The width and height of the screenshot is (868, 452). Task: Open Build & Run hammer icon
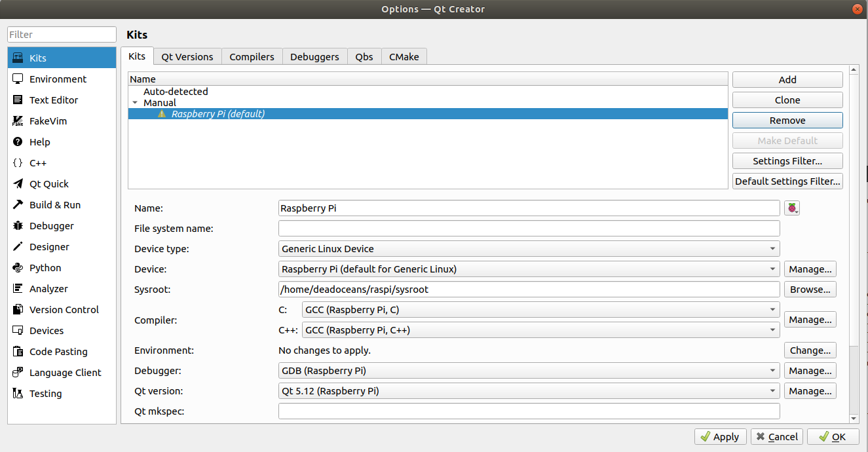18,204
